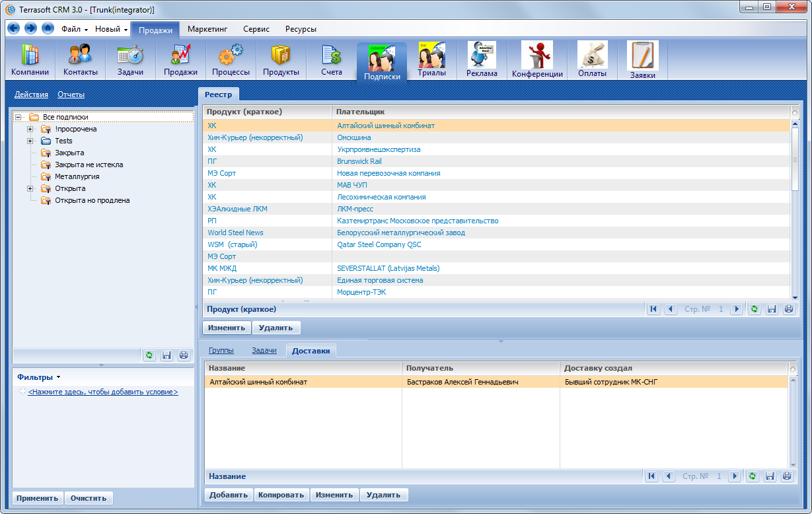Switch to the Задачи detail tab
812x514 pixels.
point(264,351)
